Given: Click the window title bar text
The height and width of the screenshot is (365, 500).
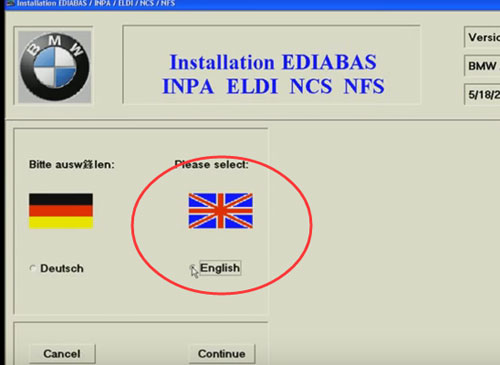Looking at the screenshot, I should coord(96,4).
